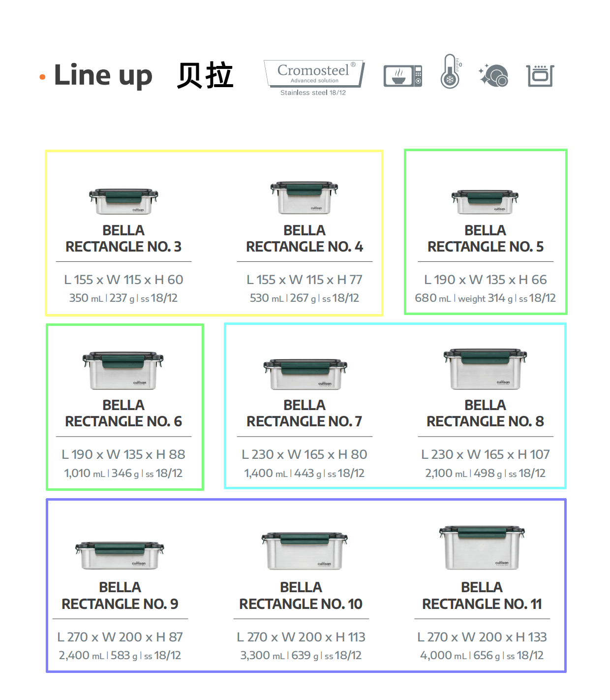Screen dimensions: 610x700
Task: Click the BELLA RECTANGLE NO. 5 title
Action: [485, 239]
